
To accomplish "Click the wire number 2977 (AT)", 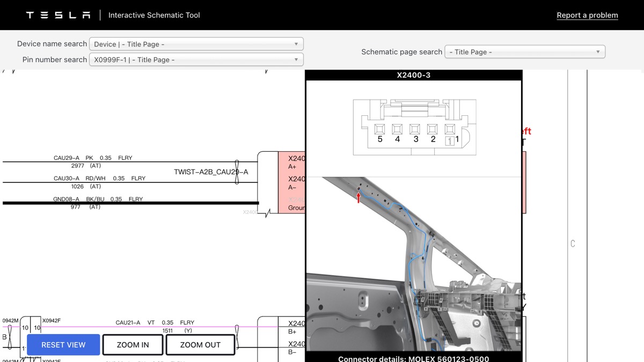I will [86, 166].
